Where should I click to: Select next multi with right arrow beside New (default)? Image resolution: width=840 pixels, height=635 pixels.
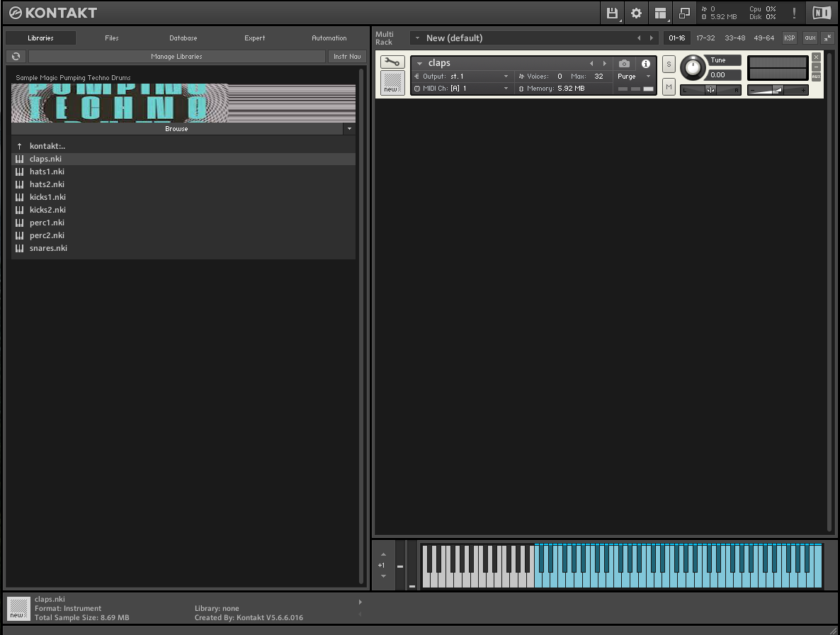(x=652, y=38)
